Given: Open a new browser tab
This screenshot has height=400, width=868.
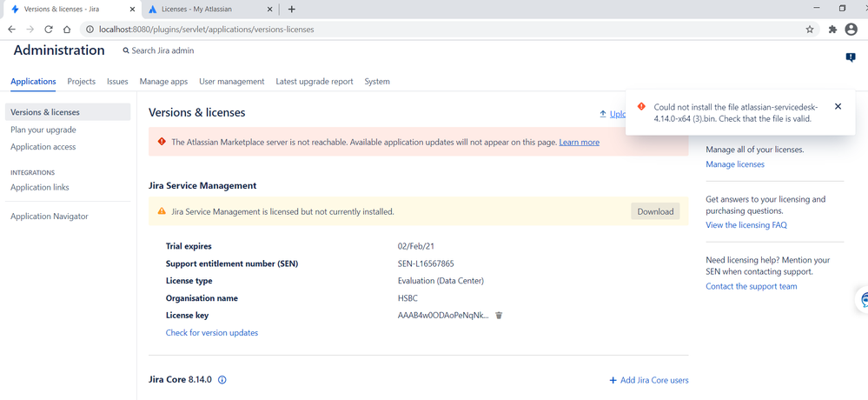Looking at the screenshot, I should pos(292,9).
